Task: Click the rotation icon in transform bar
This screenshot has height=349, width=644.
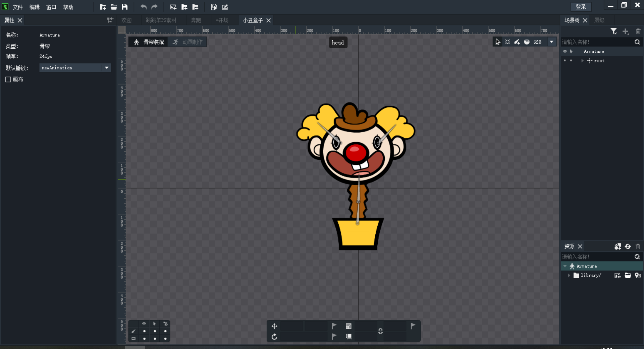Action: coord(274,337)
